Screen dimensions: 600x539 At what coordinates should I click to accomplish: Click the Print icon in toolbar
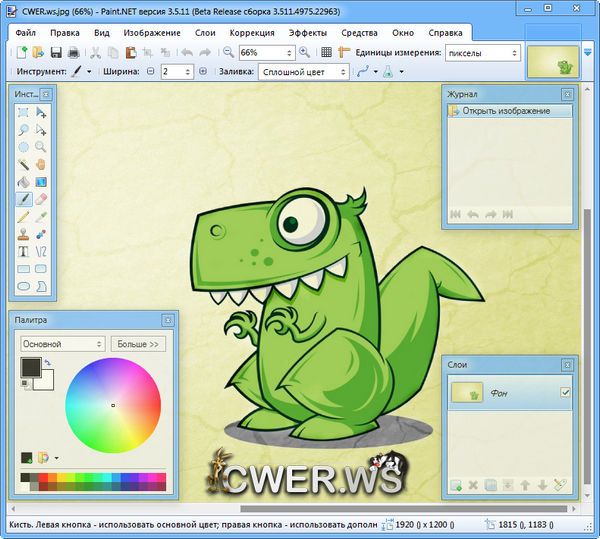[x=74, y=52]
